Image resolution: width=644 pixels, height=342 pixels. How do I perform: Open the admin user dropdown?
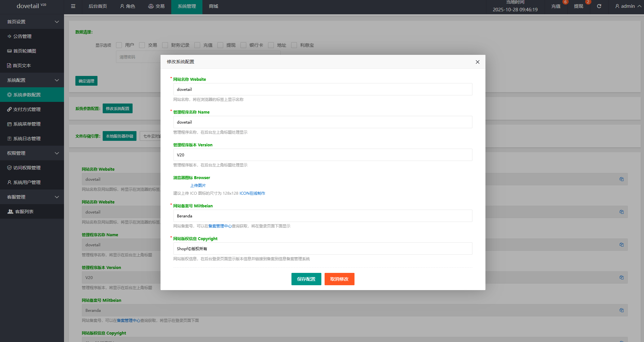tap(627, 6)
